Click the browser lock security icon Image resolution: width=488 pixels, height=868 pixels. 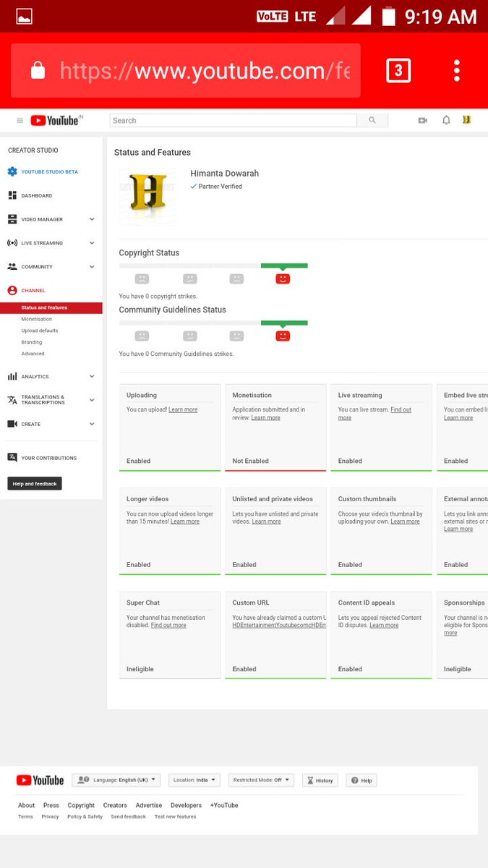(x=38, y=70)
